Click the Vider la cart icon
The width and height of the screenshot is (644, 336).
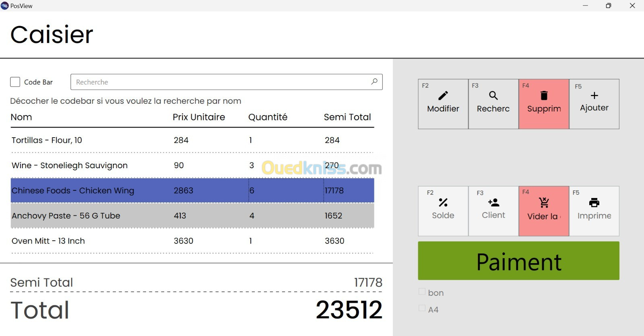544,202
